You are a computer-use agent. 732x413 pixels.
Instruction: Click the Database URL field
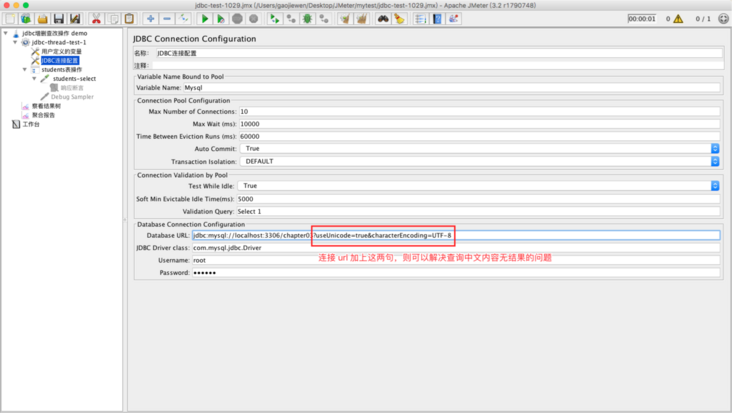pos(456,235)
